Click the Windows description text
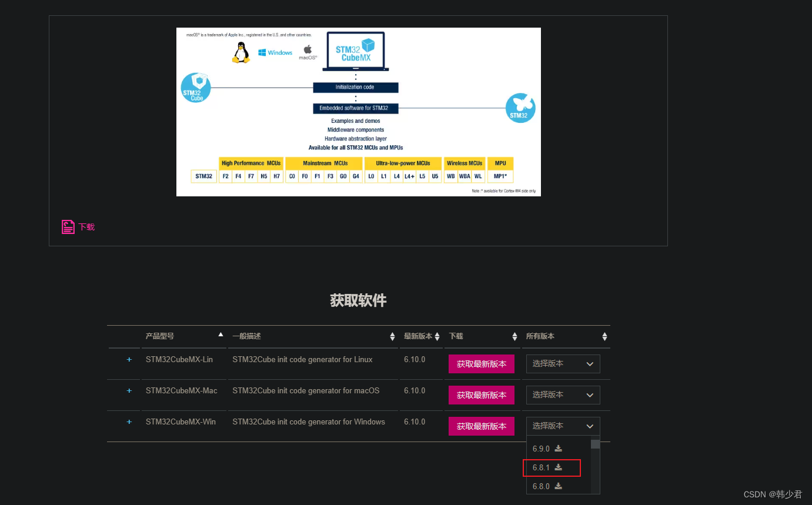Viewport: 812px width, 505px height. pos(309,422)
